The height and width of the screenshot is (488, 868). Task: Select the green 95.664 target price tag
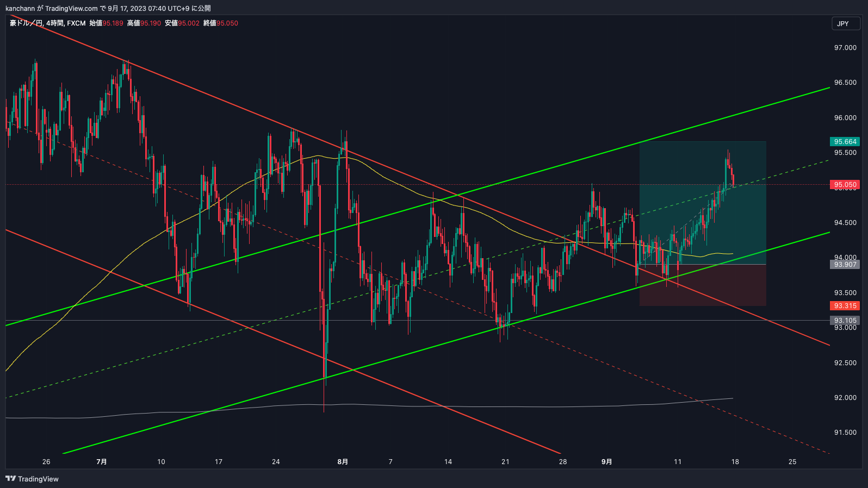845,141
